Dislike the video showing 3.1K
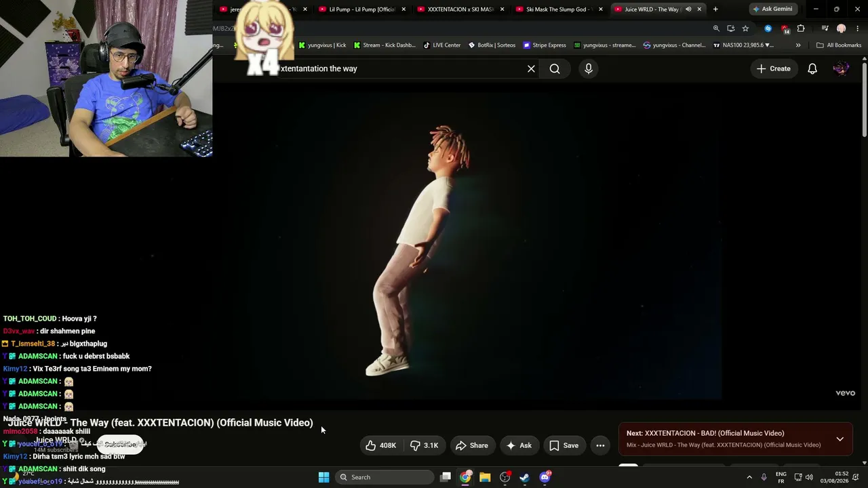Viewport: 868px width, 488px height. pos(425,445)
